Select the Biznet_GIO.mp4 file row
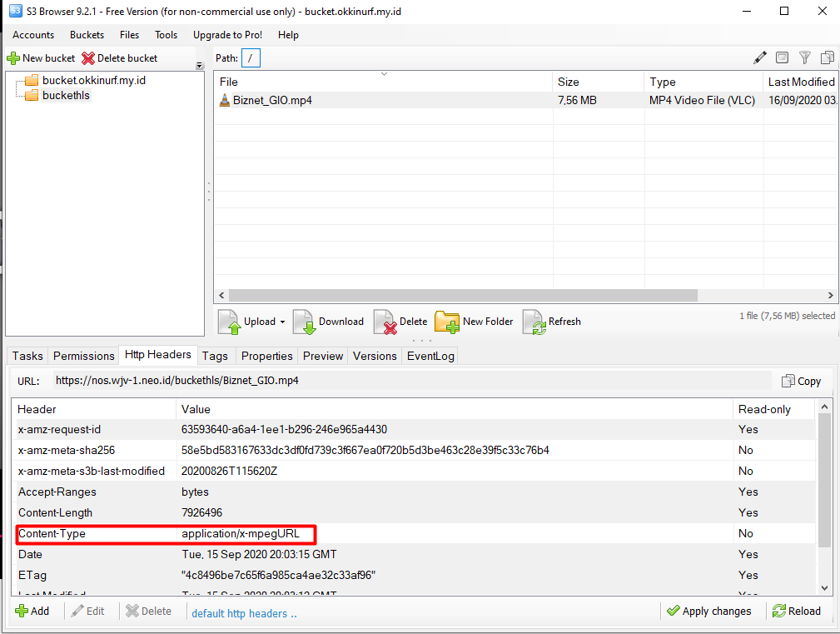 (x=525, y=100)
